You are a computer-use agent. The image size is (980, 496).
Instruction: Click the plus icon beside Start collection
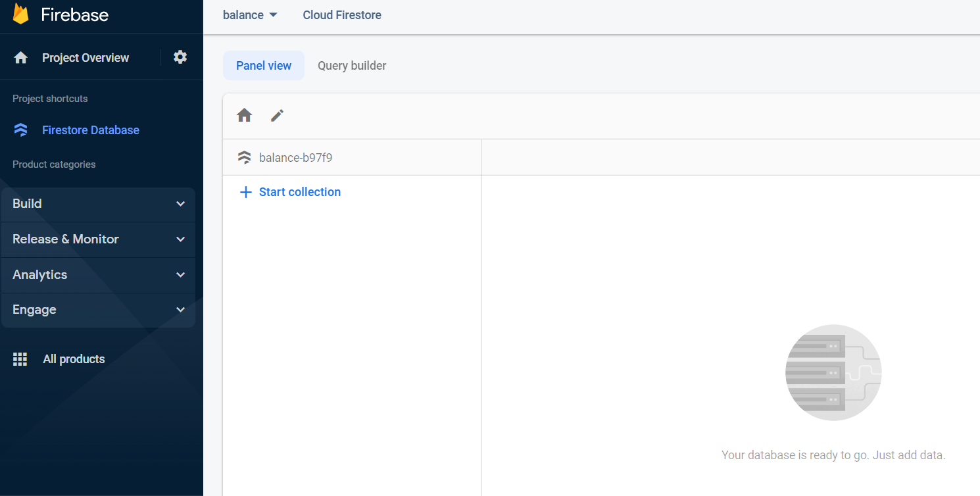point(246,192)
